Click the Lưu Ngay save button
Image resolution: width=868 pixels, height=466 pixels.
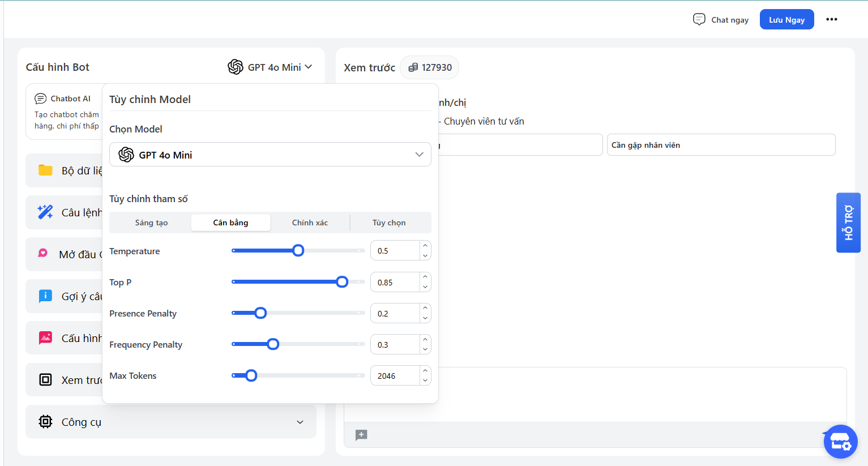[x=786, y=20]
